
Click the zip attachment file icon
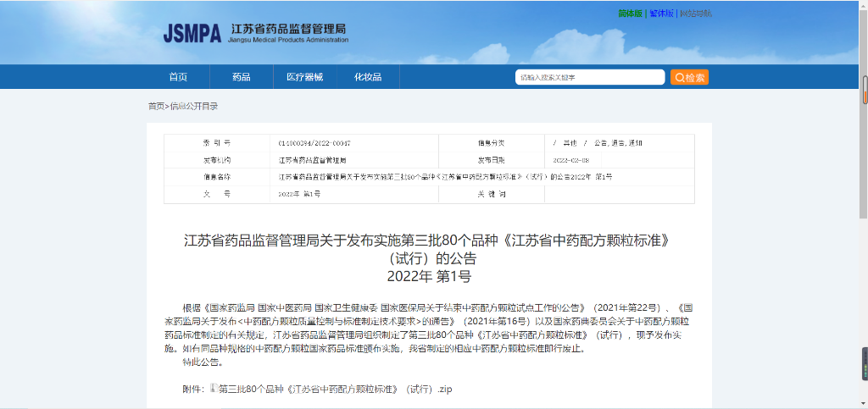point(214,389)
